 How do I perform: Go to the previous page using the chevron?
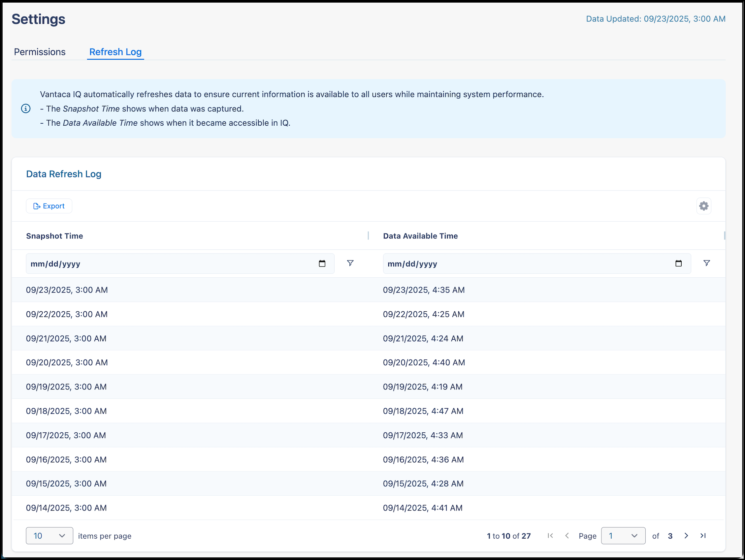click(568, 536)
